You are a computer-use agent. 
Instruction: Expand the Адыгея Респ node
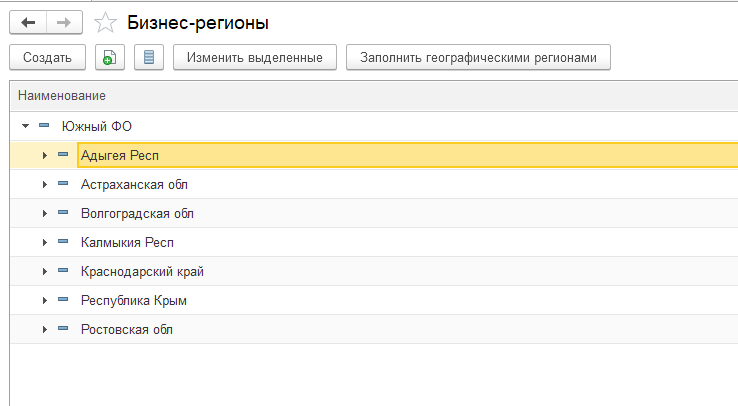pos(45,155)
